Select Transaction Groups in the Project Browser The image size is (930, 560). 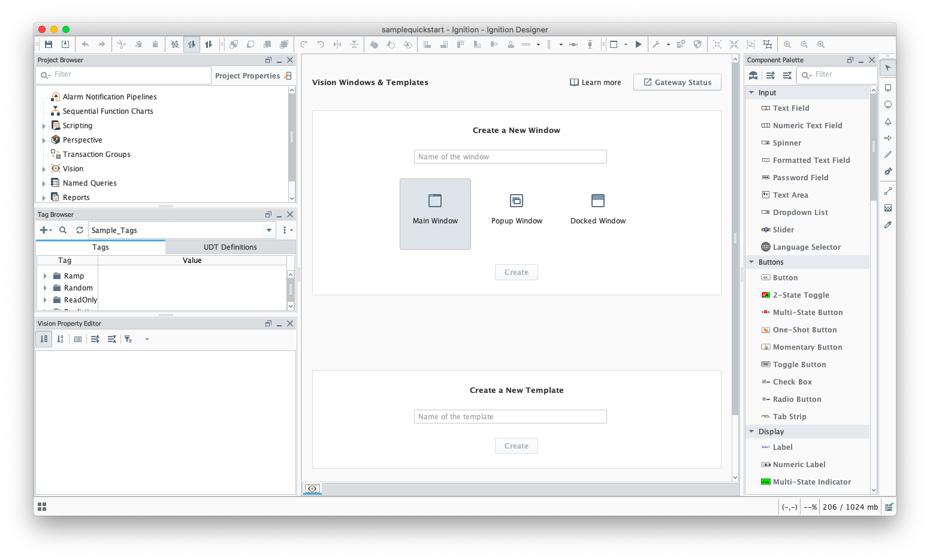point(96,154)
